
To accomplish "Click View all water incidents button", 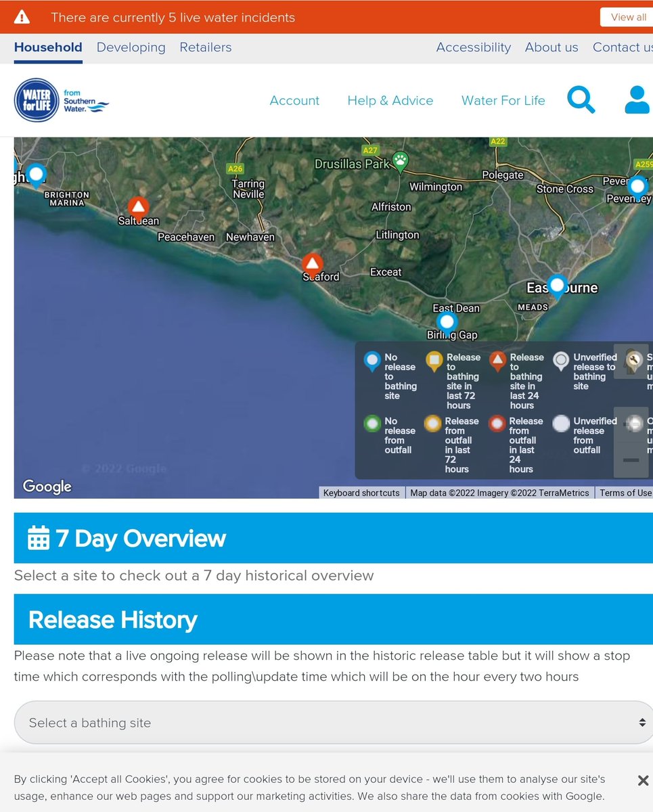I will 627,17.
